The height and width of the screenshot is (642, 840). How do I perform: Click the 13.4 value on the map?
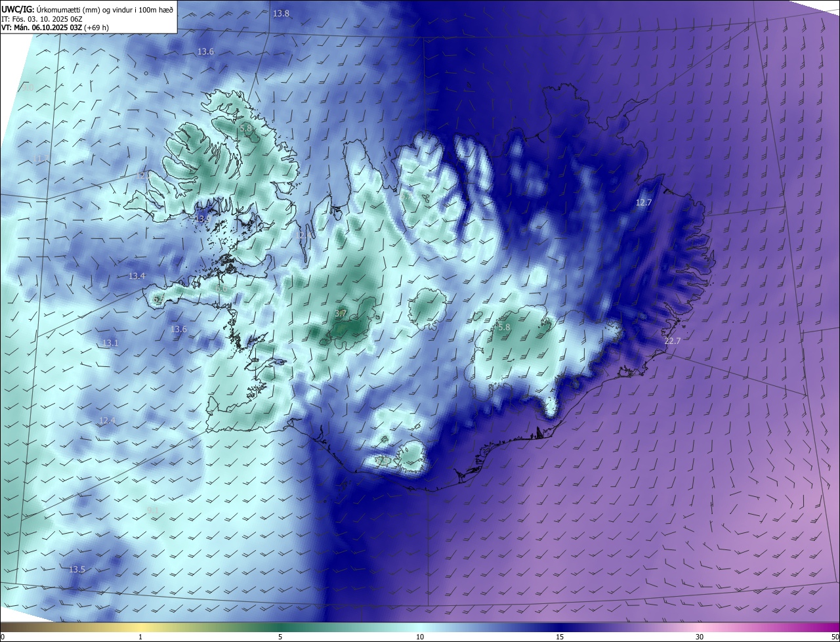pos(136,276)
